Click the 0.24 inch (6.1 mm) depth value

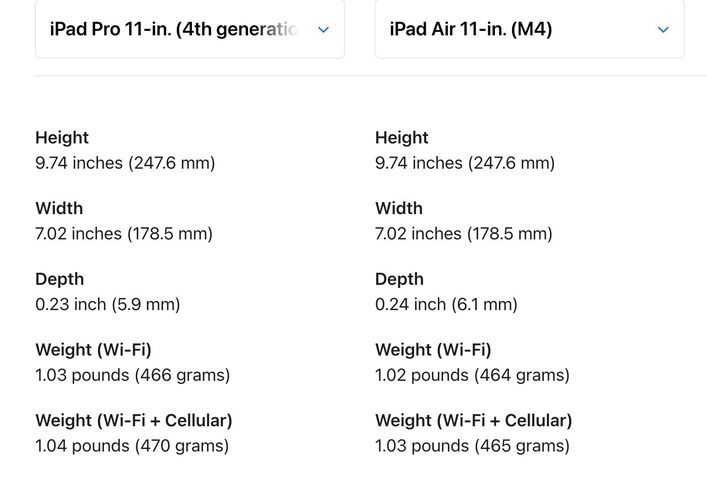coord(446,304)
